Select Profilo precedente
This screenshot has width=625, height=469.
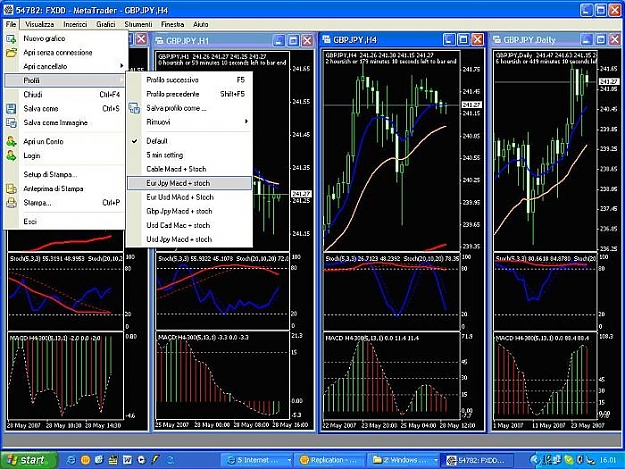[x=189, y=94]
